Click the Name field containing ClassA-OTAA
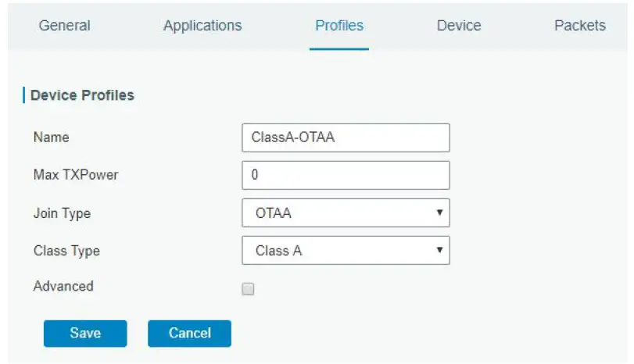The width and height of the screenshot is (634, 364). (x=346, y=137)
